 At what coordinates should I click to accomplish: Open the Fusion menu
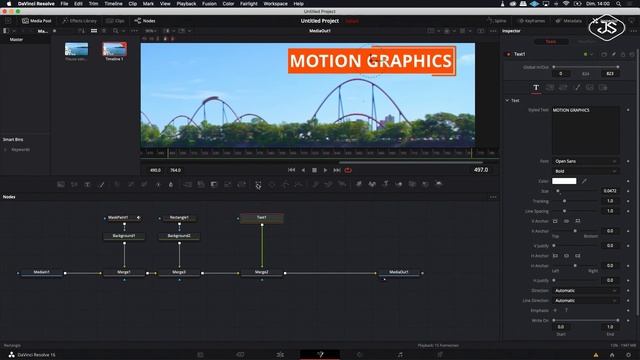pos(209,4)
